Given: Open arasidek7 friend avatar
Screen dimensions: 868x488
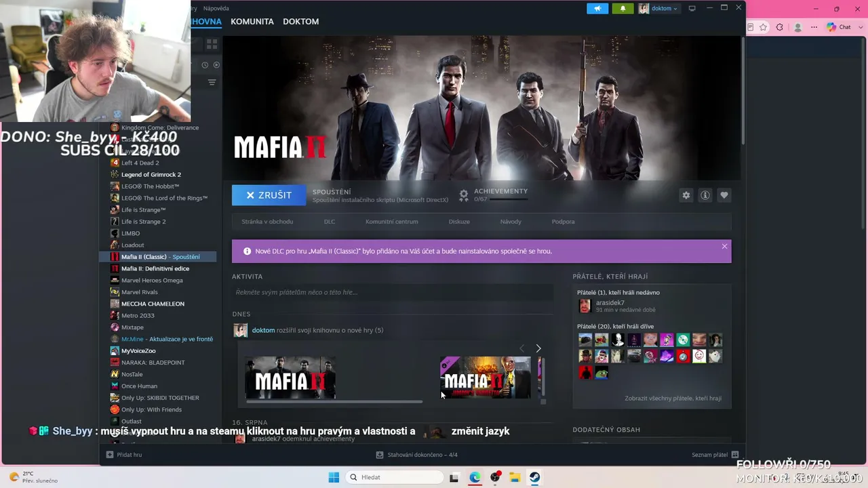Looking at the screenshot, I should point(585,306).
